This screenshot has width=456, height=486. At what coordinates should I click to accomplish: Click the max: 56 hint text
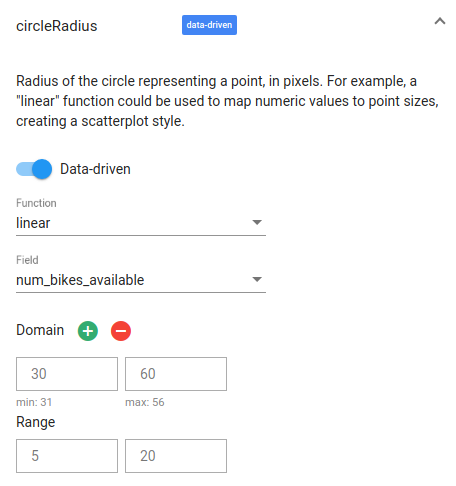145,402
